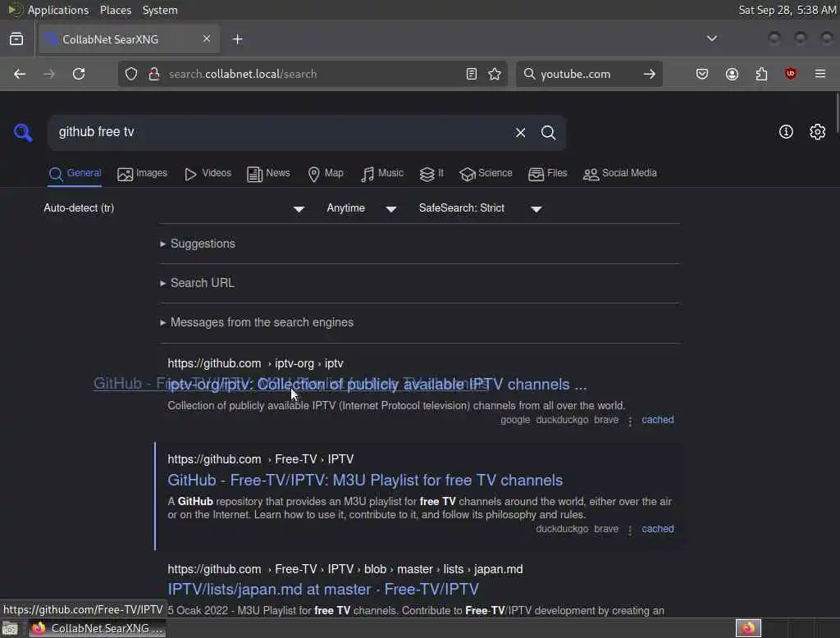Reload the page with the refresh icon

click(x=79, y=74)
